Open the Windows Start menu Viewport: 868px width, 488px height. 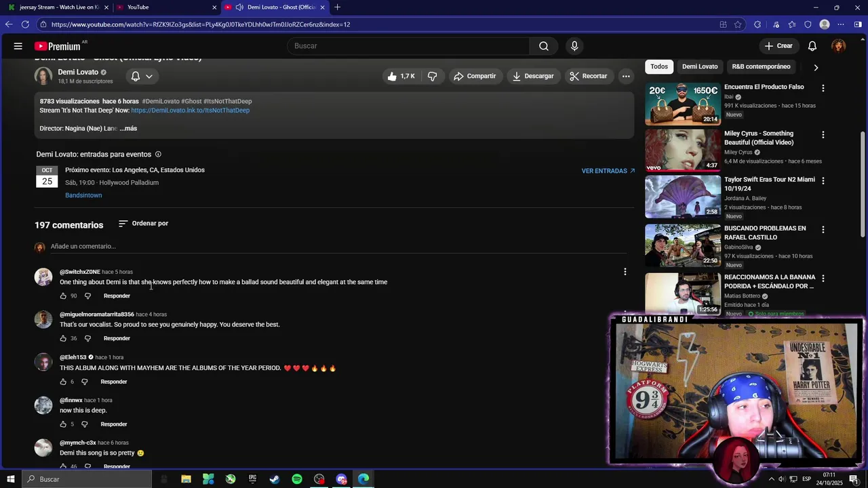[11, 479]
